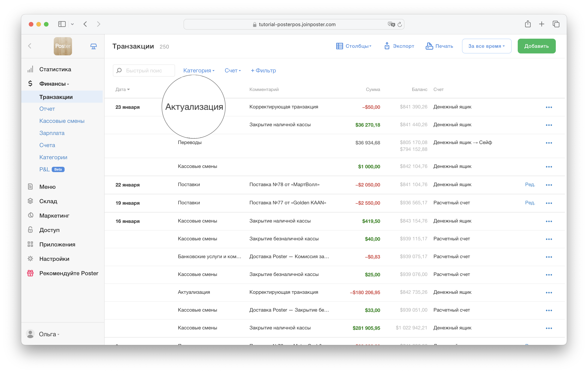The width and height of the screenshot is (588, 373).
Task: Click the Рекомендуйте Poster gift icon
Action: point(30,273)
